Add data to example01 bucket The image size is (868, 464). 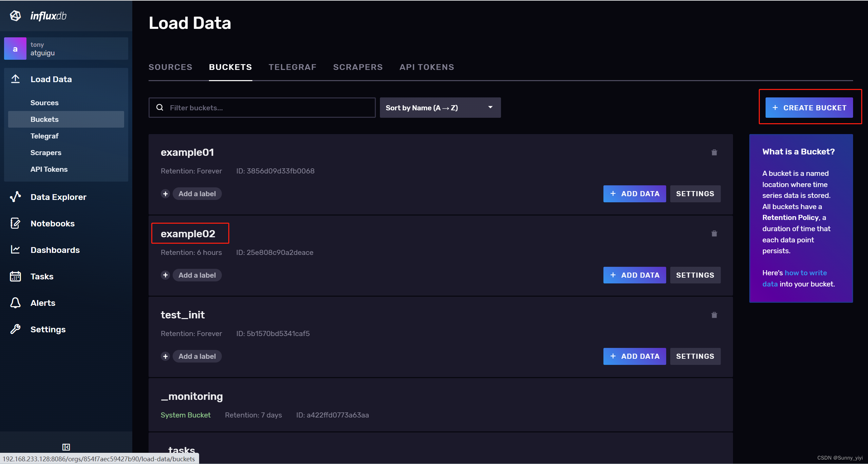(x=634, y=194)
